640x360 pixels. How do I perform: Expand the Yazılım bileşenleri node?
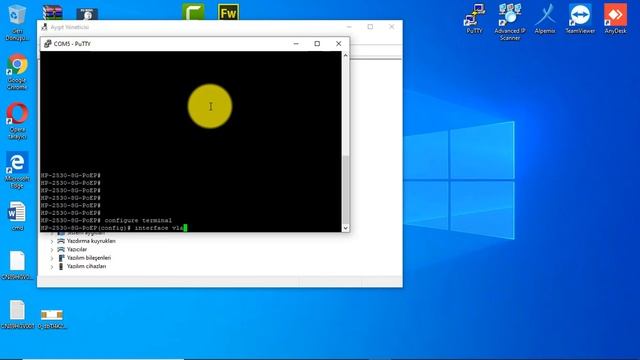point(52,258)
